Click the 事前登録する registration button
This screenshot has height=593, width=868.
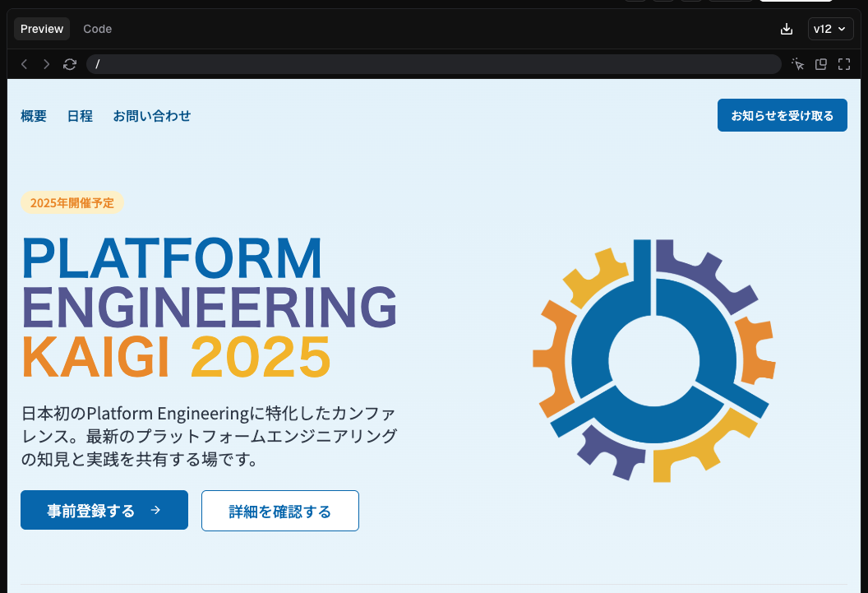104,510
